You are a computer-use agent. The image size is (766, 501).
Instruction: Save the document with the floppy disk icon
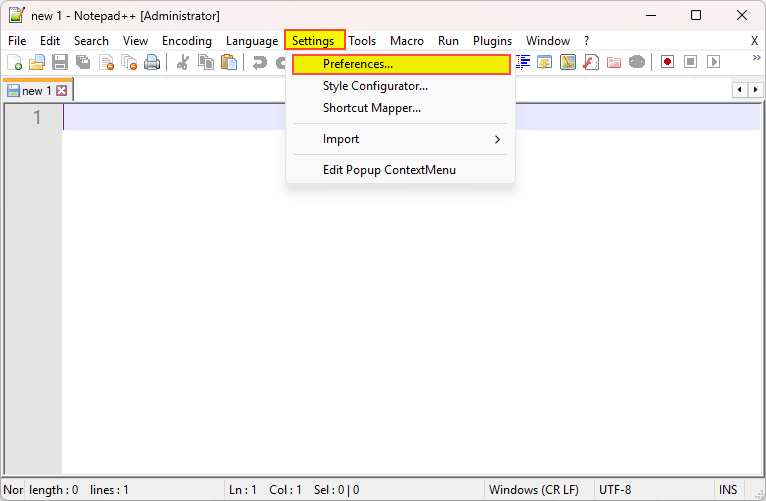tap(60, 62)
